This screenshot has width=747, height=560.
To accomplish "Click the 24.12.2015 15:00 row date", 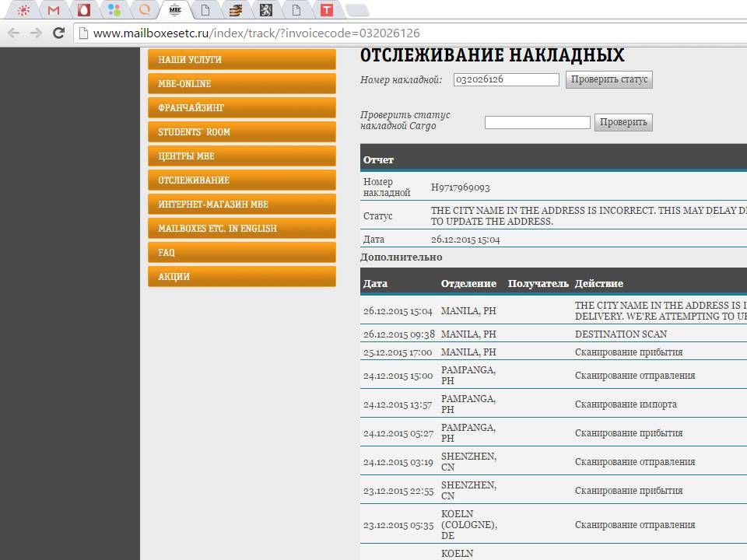I will [398, 376].
